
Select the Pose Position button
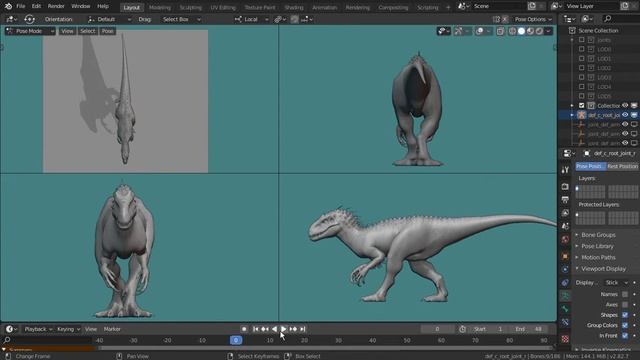(x=590, y=166)
